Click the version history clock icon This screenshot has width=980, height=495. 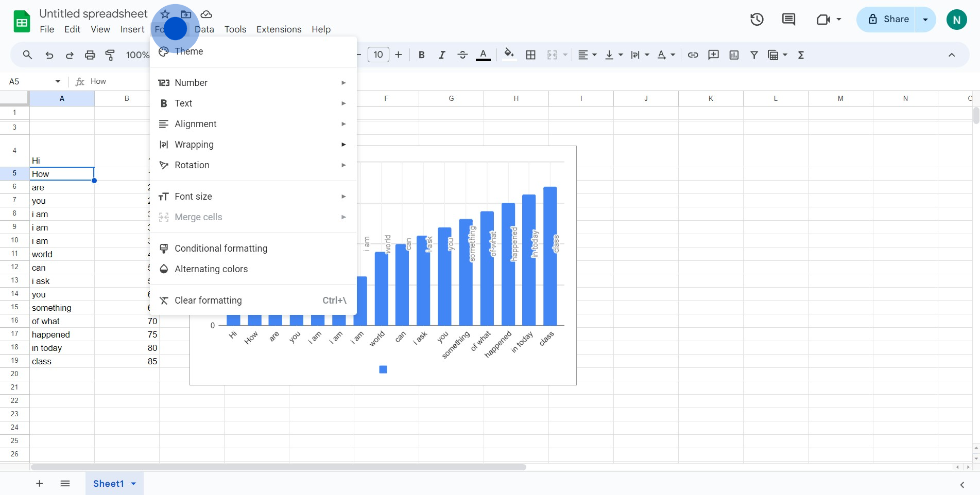(757, 20)
